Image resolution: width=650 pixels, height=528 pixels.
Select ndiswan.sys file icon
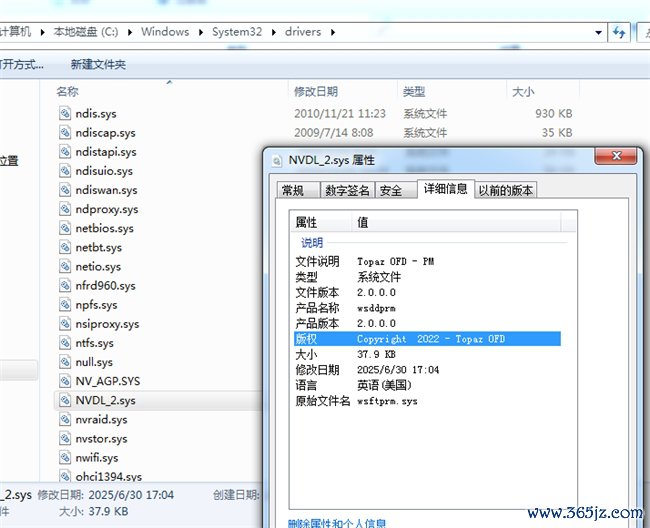tap(65, 189)
